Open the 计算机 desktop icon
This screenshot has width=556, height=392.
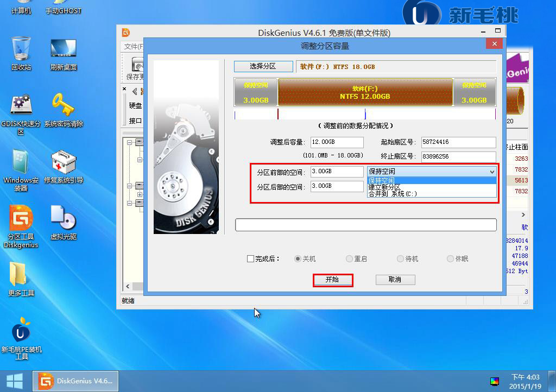[x=21, y=7]
